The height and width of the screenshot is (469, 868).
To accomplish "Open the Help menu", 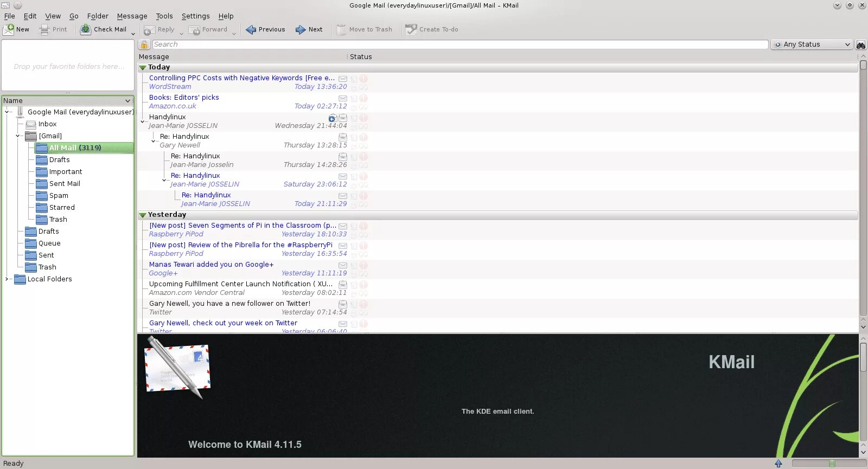I will (x=226, y=16).
